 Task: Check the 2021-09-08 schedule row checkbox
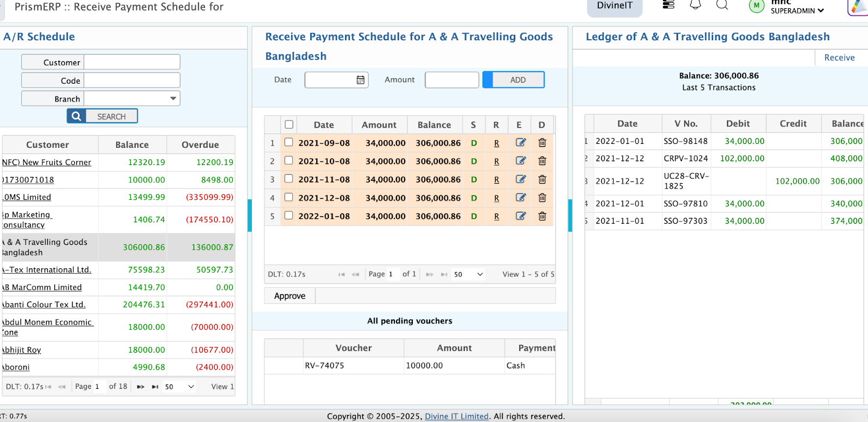289,142
